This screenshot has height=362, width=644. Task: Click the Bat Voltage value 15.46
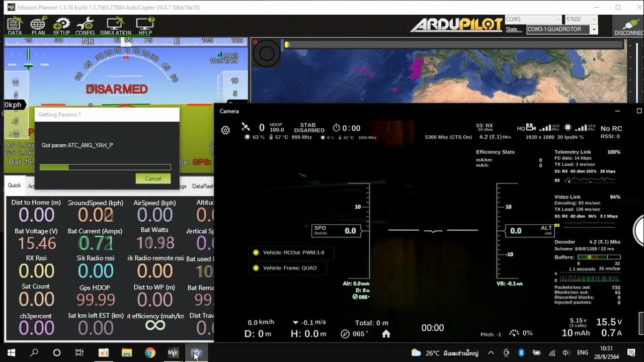pos(37,243)
